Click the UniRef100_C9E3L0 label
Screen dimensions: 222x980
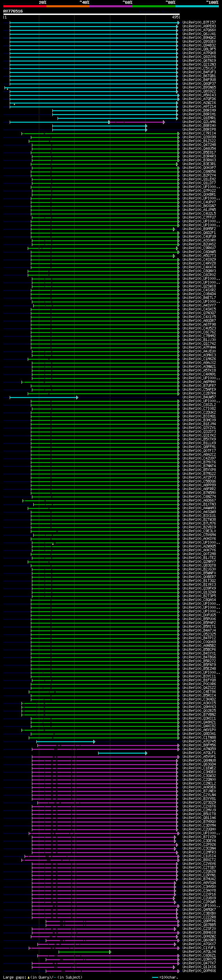coord(199,531)
